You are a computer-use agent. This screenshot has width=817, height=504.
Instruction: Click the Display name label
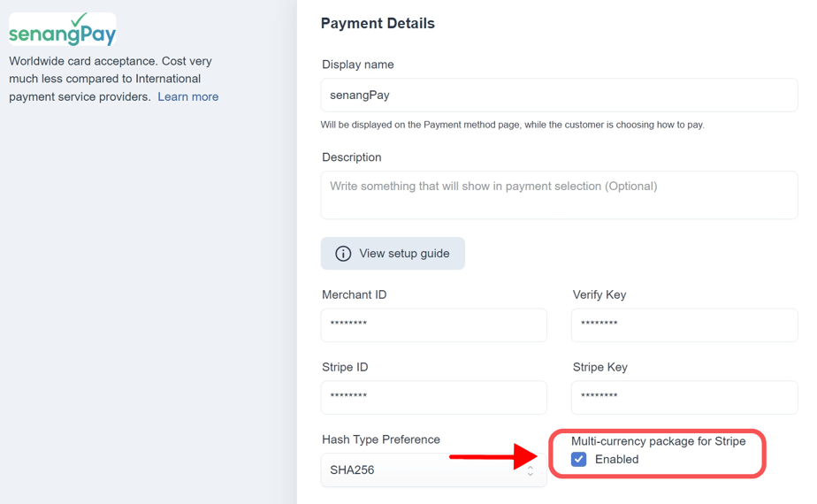[x=358, y=65]
